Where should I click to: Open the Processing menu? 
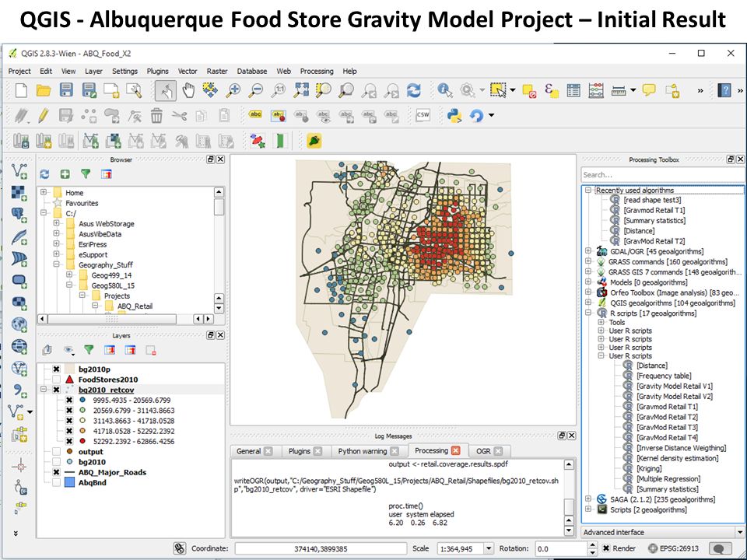coord(317,71)
